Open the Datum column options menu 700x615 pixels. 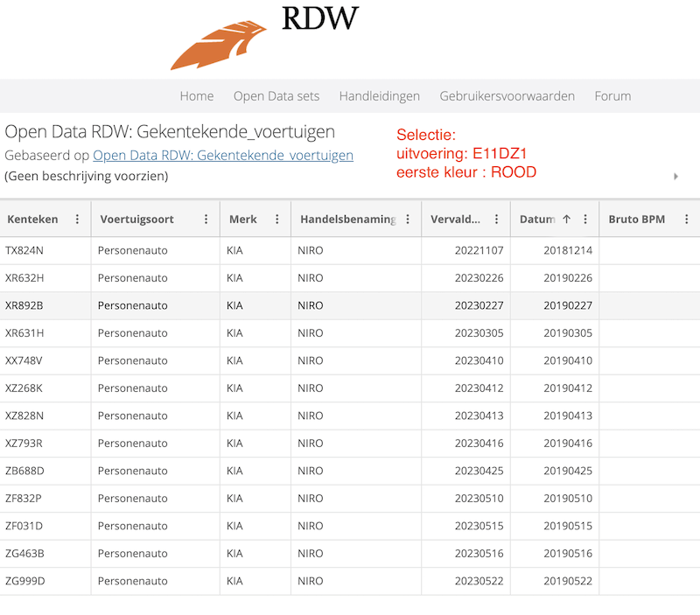pyautogui.click(x=585, y=219)
